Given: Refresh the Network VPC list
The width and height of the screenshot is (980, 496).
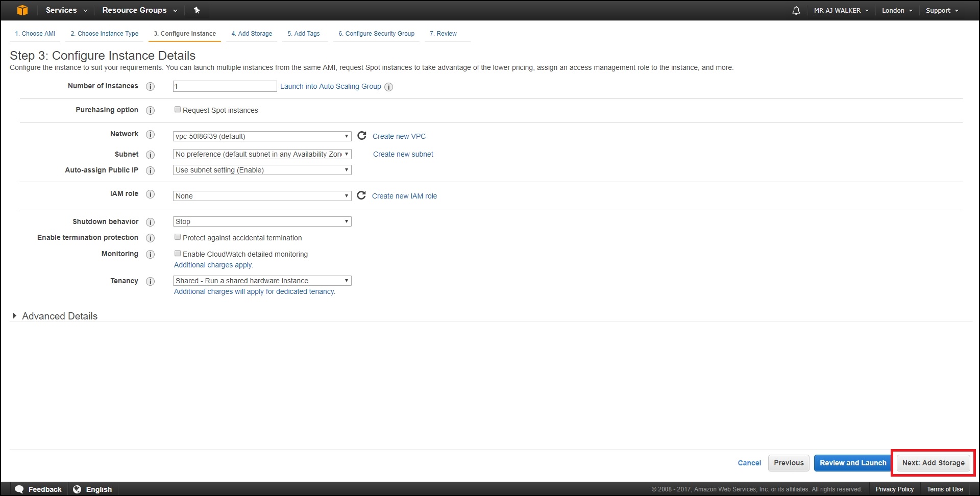Looking at the screenshot, I should click(x=361, y=136).
